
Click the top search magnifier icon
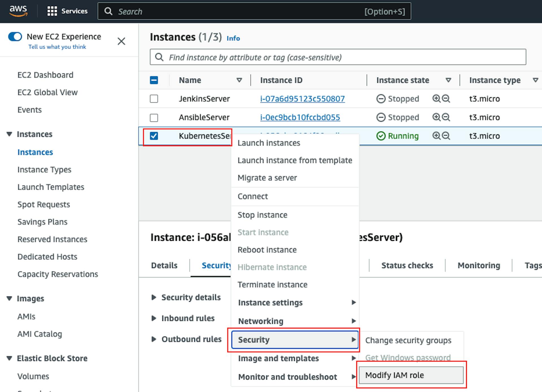[108, 11]
